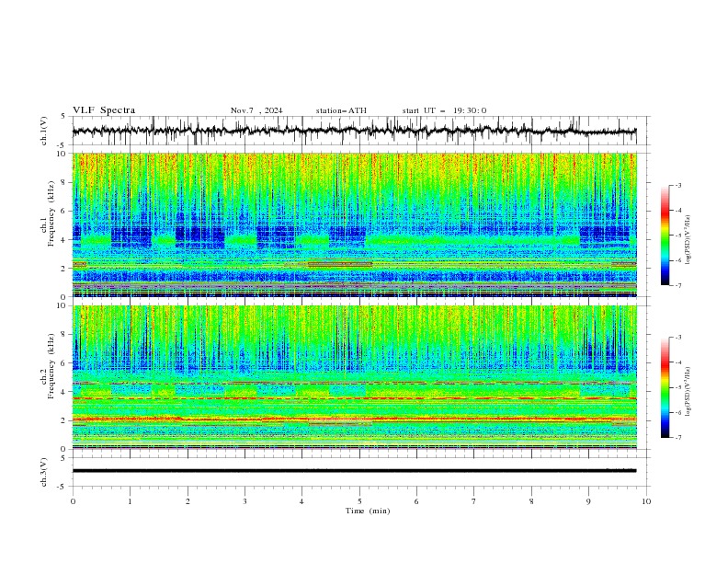Click the 'Time (min)' axis label
The width and height of the screenshot is (728, 563).
coord(368,511)
